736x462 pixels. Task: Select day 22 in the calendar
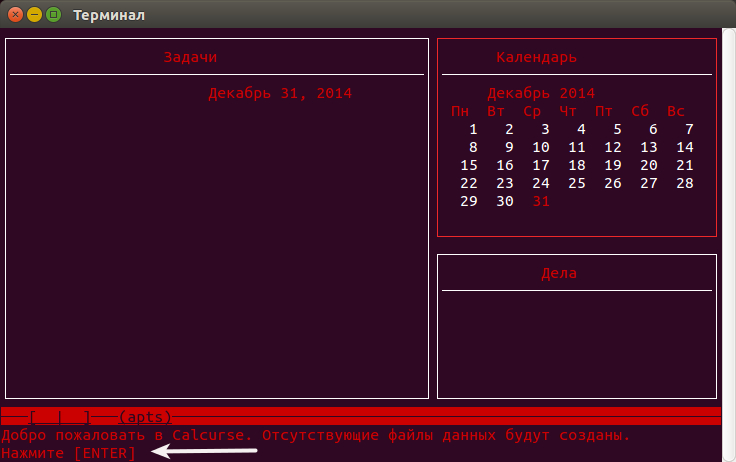tap(469, 183)
